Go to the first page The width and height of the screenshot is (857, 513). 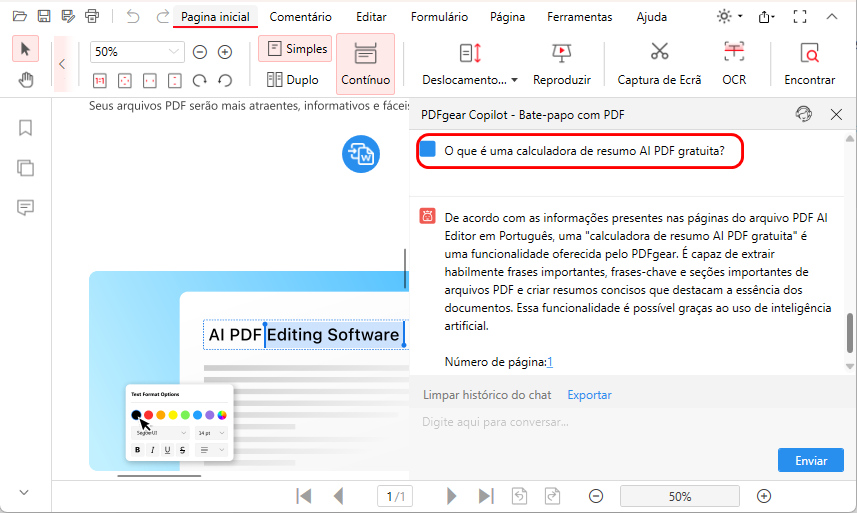(x=303, y=496)
